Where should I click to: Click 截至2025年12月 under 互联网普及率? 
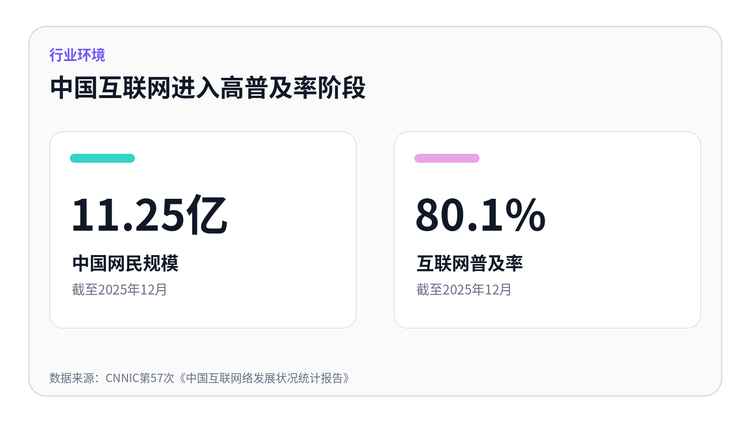pyautogui.click(x=464, y=289)
